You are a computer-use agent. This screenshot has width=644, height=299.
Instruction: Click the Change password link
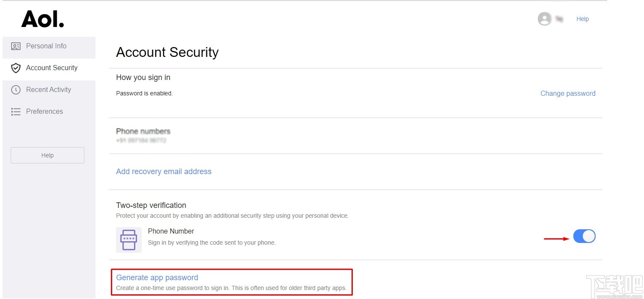pos(568,94)
